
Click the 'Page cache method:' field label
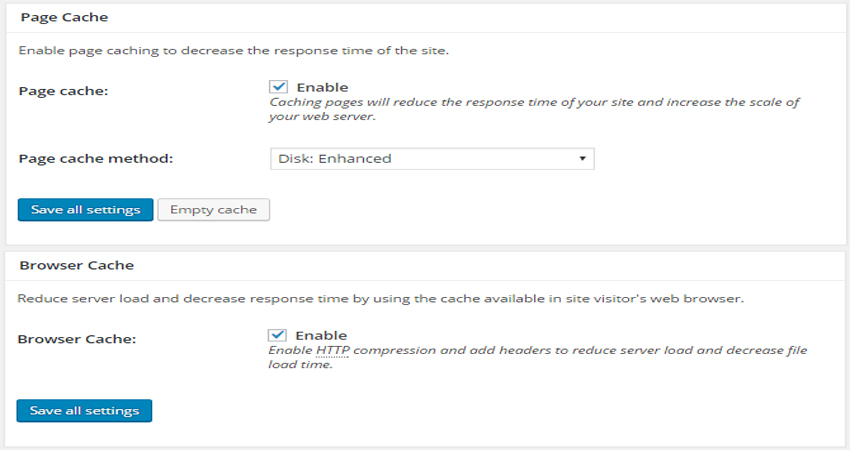click(96, 159)
